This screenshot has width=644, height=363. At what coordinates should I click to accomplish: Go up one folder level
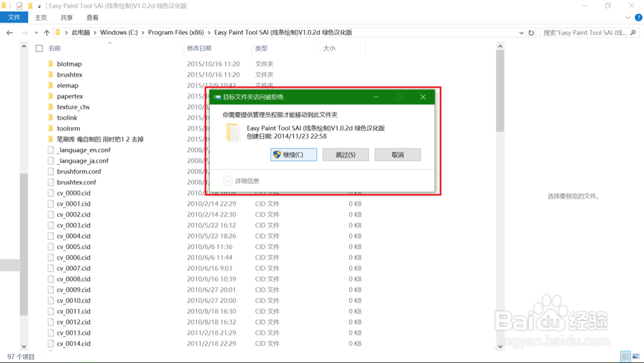46,32
